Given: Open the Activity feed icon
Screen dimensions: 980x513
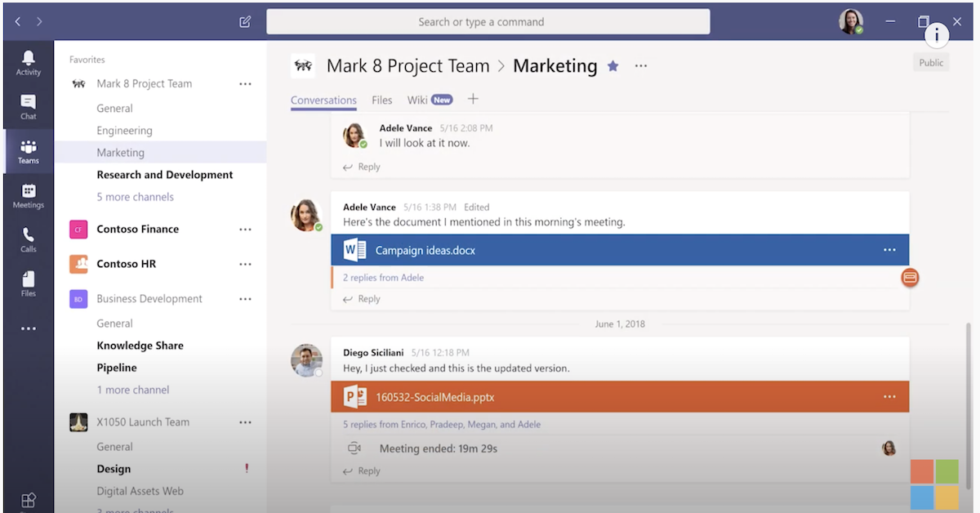Looking at the screenshot, I should point(29,62).
